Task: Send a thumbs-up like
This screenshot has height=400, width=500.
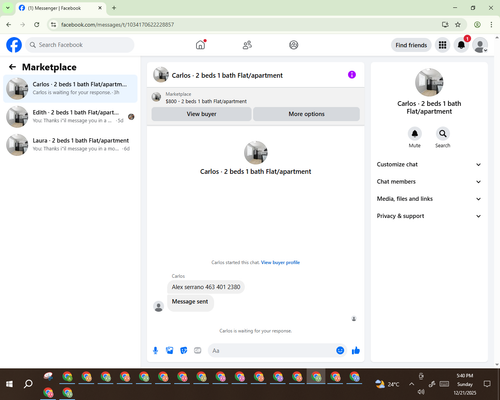Action: (356, 350)
